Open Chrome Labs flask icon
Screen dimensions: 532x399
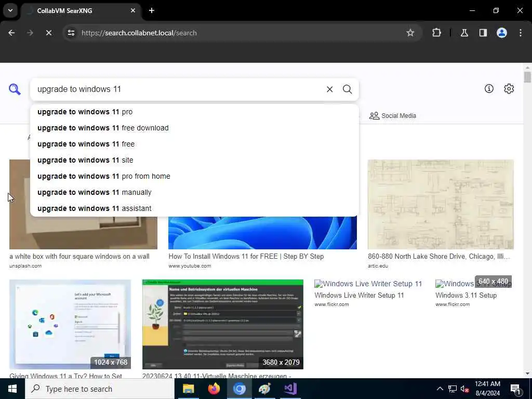[464, 33]
